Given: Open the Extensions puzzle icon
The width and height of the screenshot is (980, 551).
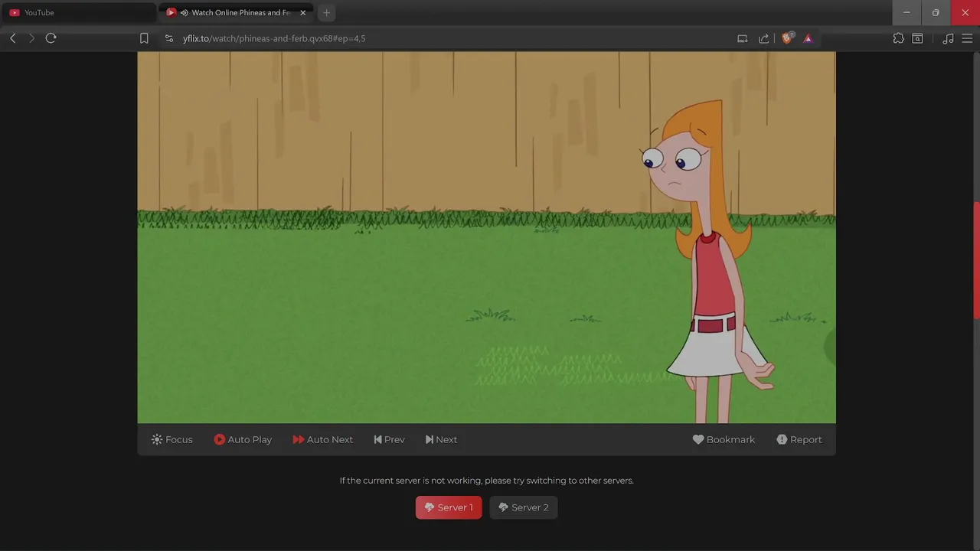Looking at the screenshot, I should [898, 38].
